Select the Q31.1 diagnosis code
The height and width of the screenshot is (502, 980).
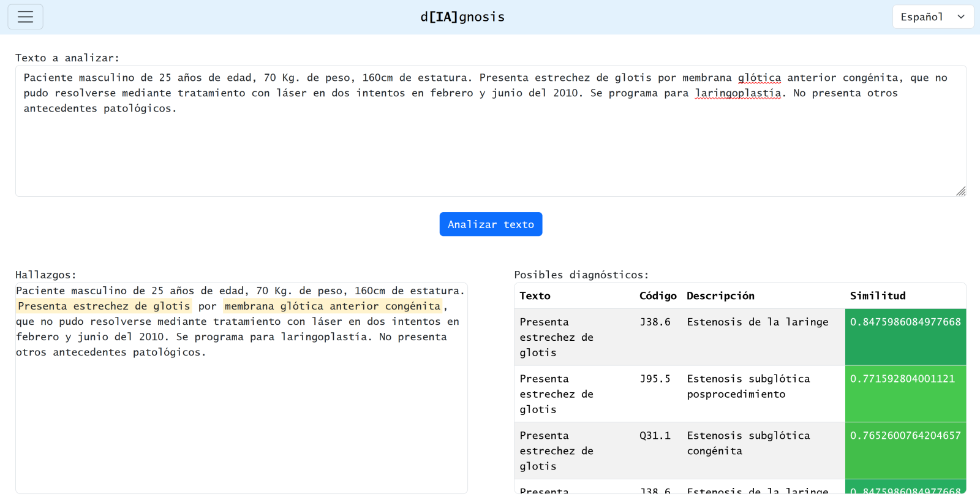click(655, 436)
